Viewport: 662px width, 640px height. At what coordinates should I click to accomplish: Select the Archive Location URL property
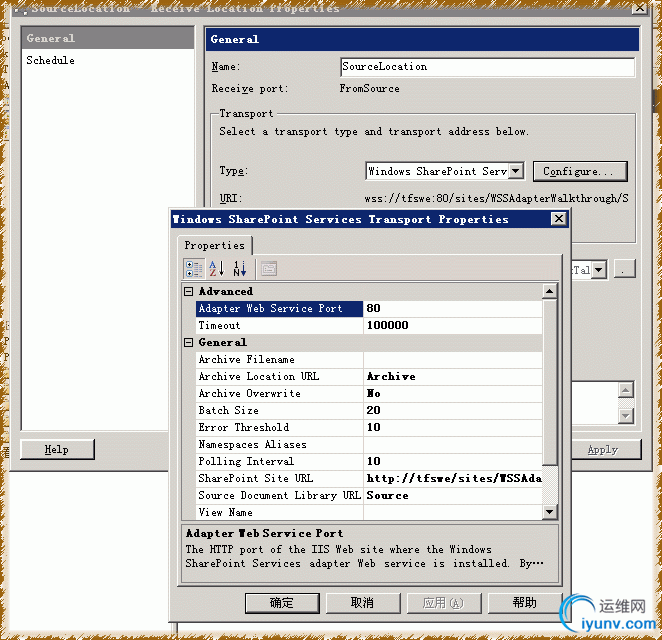[x=369, y=377]
